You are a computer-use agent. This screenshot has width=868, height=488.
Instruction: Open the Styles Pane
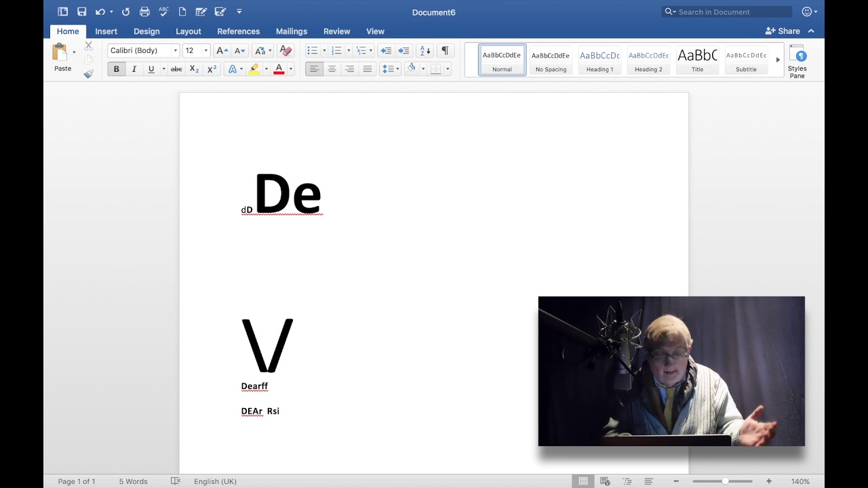coord(797,62)
